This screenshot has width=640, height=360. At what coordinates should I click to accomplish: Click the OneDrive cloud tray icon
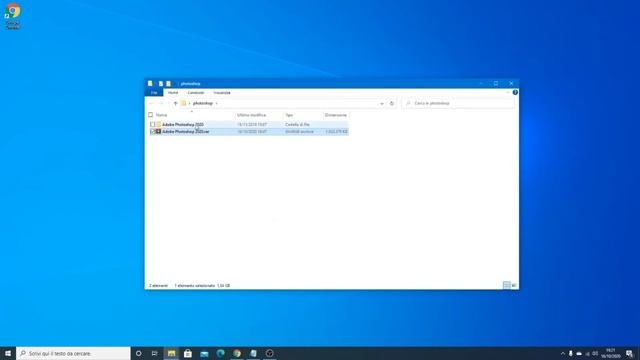tap(579, 353)
